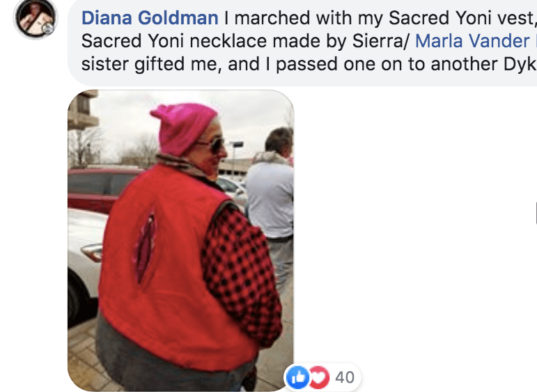Click the blue thumbs-up Like reaction icon
Viewport: 537px width, 392px height.
[297, 377]
